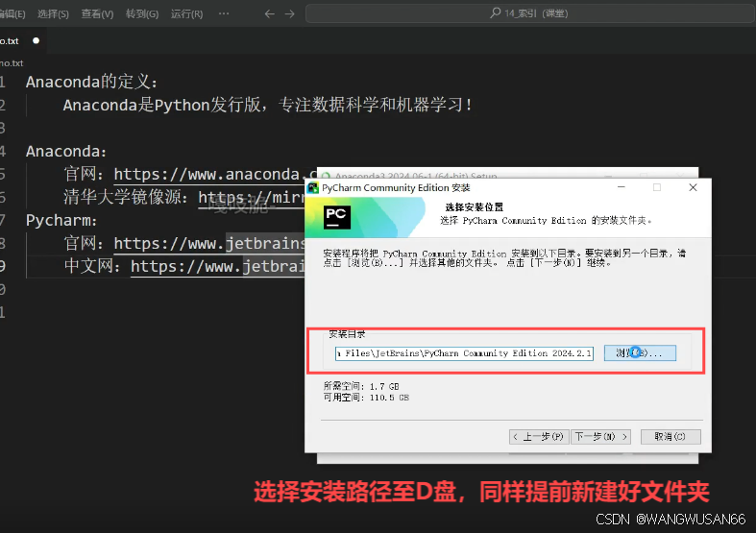The width and height of the screenshot is (756, 533).
Task: Open the 运行(R) menu
Action: (x=186, y=14)
